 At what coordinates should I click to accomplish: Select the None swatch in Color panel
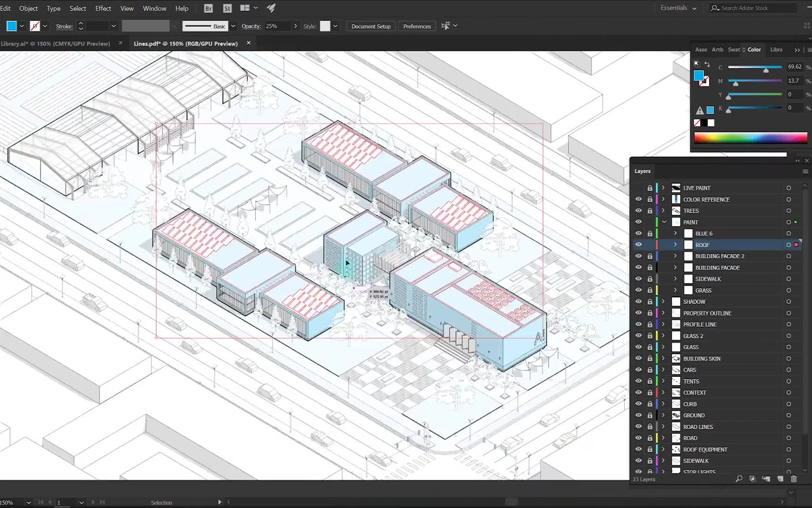point(697,123)
